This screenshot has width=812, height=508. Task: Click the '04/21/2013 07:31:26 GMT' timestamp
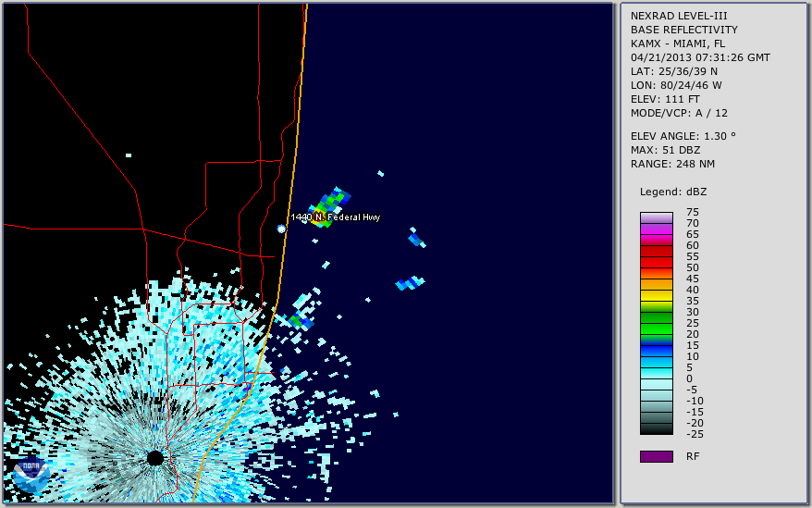[x=700, y=57]
